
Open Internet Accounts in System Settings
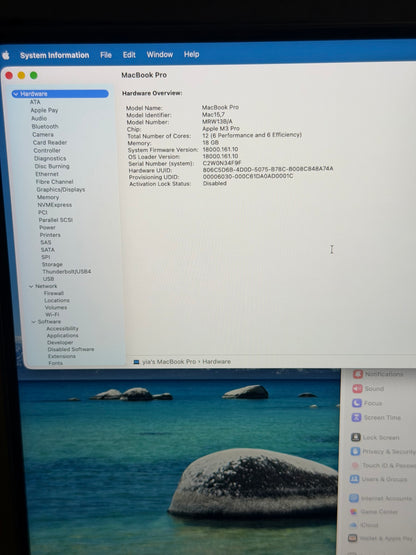click(381, 498)
